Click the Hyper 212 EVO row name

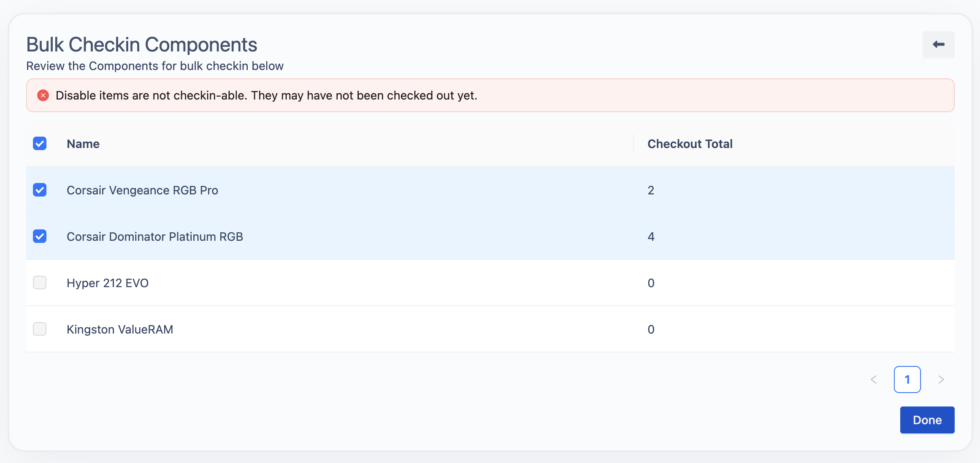(x=107, y=283)
